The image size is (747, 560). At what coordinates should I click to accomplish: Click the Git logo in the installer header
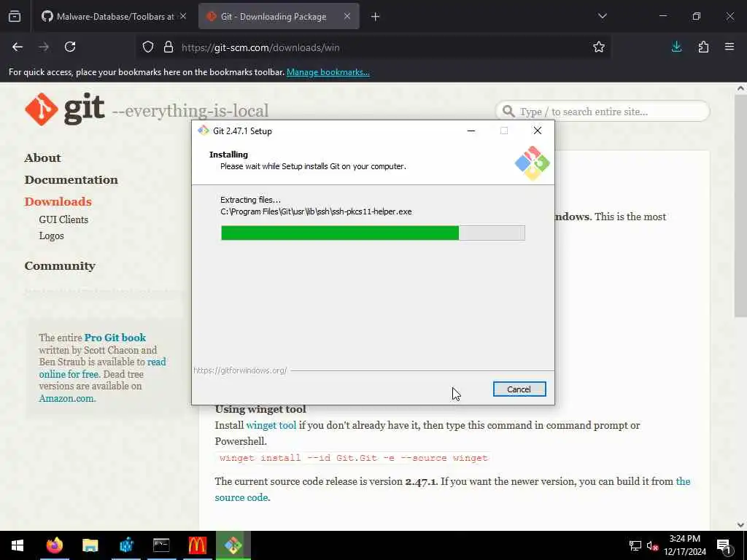tap(532, 163)
